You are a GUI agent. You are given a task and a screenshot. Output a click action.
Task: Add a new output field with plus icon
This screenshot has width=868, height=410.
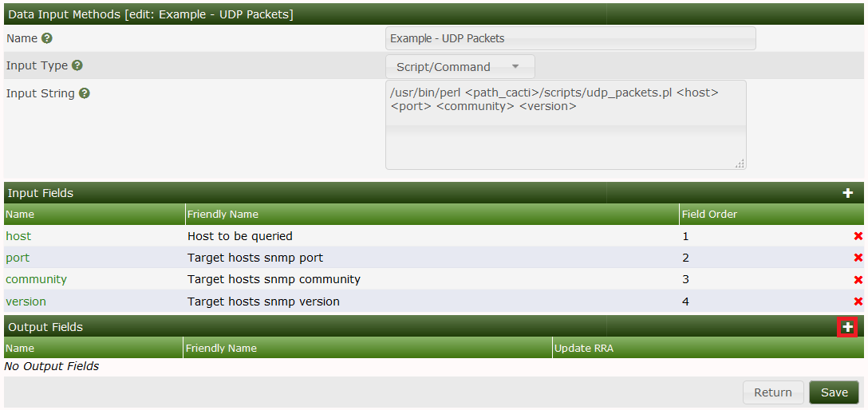click(847, 327)
